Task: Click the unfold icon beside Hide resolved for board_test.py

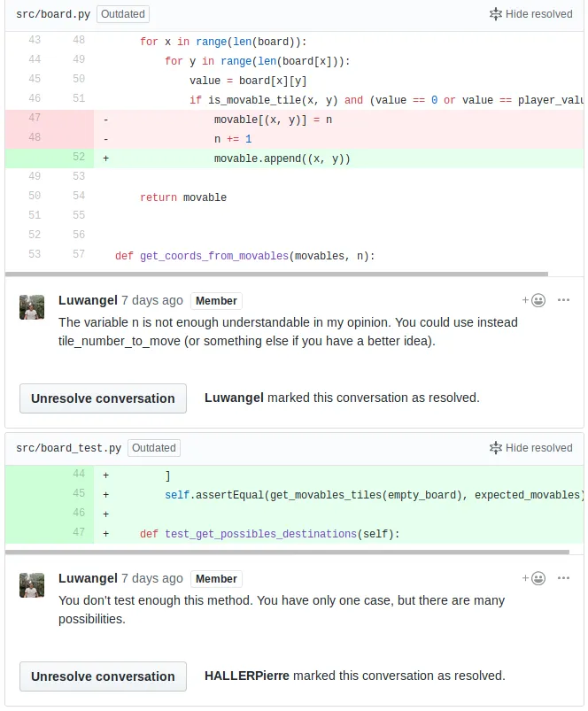Action: (496, 448)
